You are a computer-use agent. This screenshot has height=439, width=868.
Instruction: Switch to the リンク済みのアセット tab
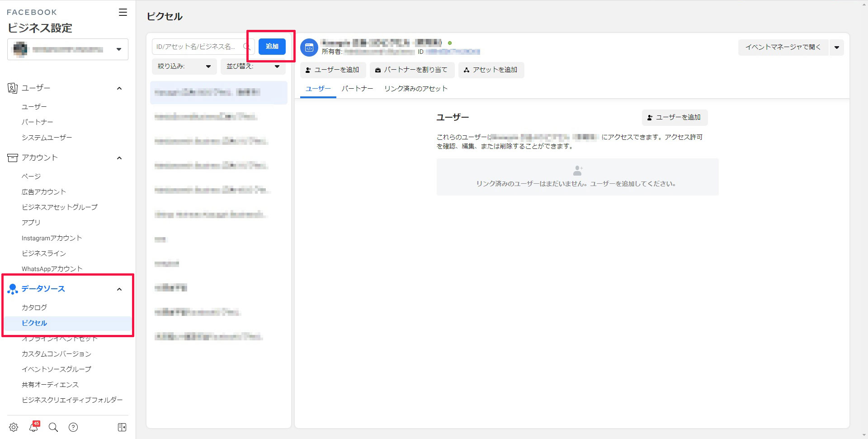point(416,89)
